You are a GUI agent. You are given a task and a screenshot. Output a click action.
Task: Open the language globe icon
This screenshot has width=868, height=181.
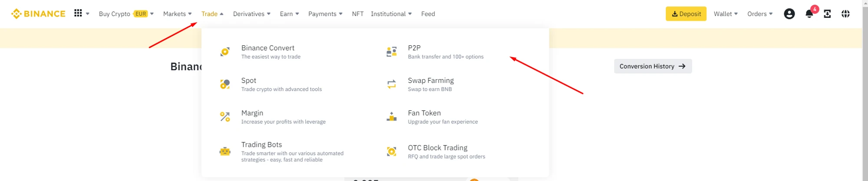click(845, 14)
